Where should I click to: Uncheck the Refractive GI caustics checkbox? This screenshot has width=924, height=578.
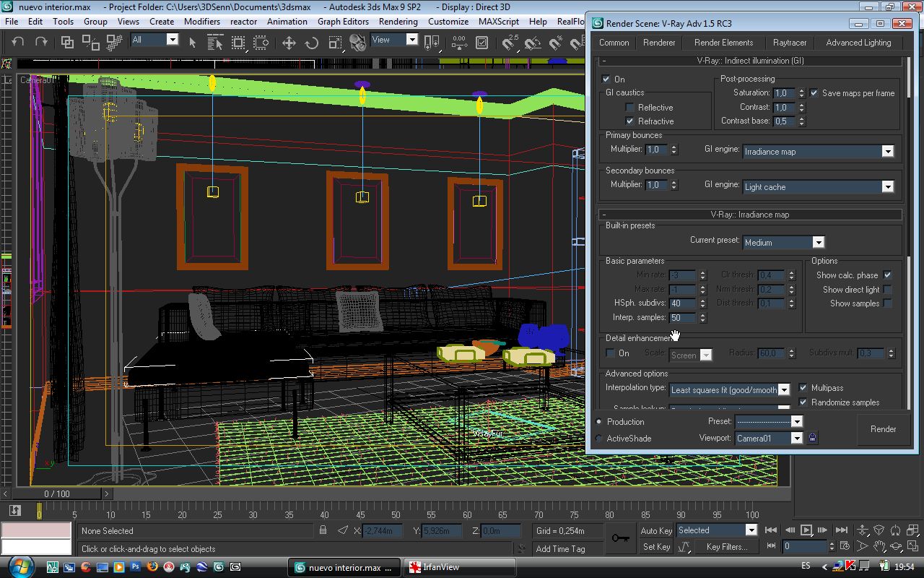click(x=629, y=121)
